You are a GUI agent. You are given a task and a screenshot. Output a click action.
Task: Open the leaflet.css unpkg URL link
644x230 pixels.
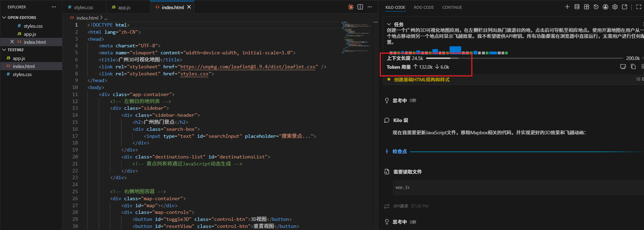tap(248, 67)
